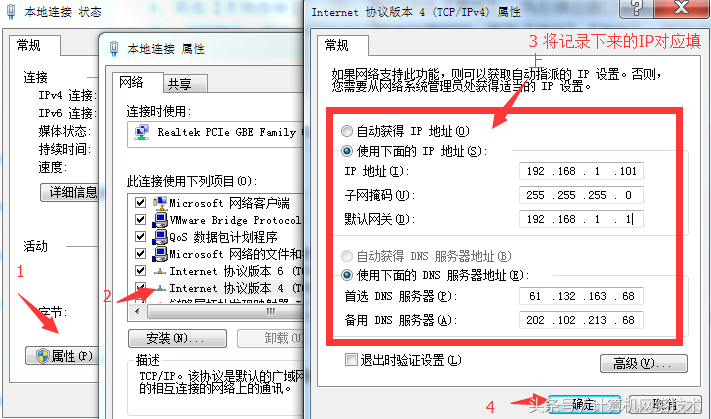Select the QoS 数据包计划程序 icon

pos(160,237)
